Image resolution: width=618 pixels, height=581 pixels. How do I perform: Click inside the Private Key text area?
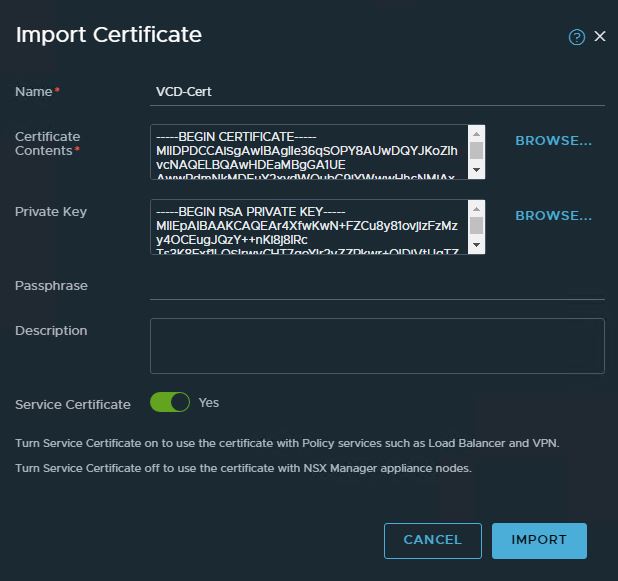308,227
